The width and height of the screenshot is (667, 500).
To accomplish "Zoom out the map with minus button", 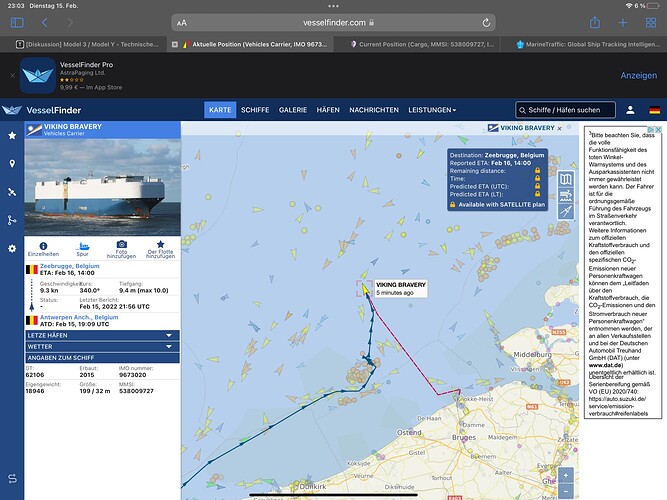I will click(x=566, y=491).
